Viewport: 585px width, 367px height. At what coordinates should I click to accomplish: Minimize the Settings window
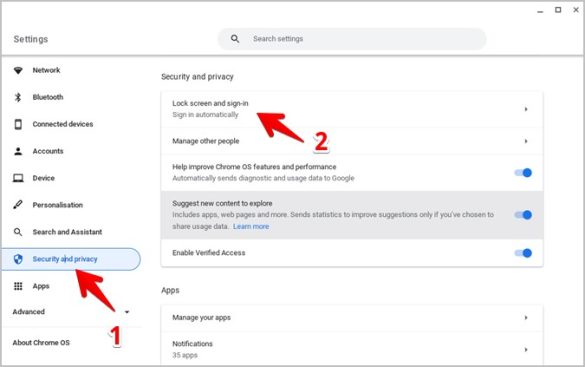pyautogui.click(x=540, y=11)
